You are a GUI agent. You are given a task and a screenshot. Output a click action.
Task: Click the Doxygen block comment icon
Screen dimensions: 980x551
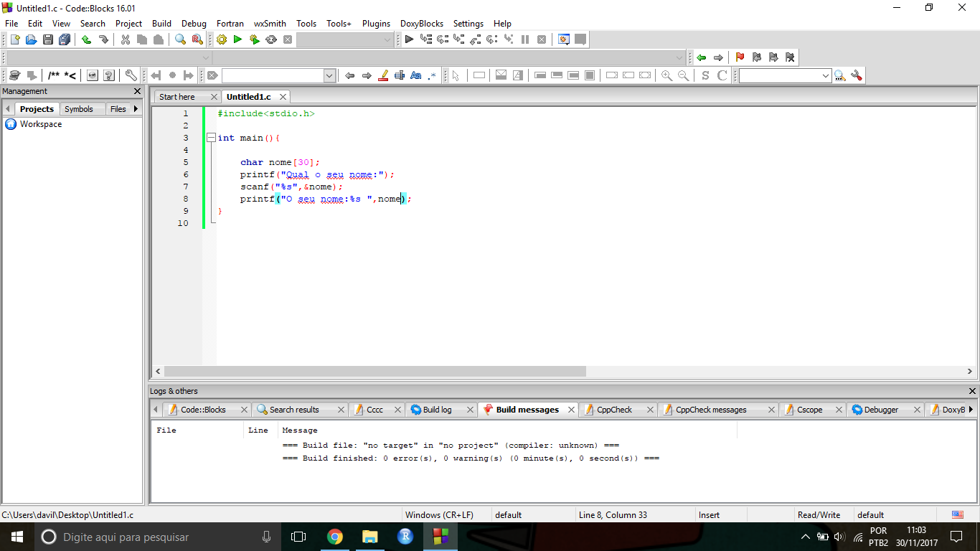click(x=54, y=75)
